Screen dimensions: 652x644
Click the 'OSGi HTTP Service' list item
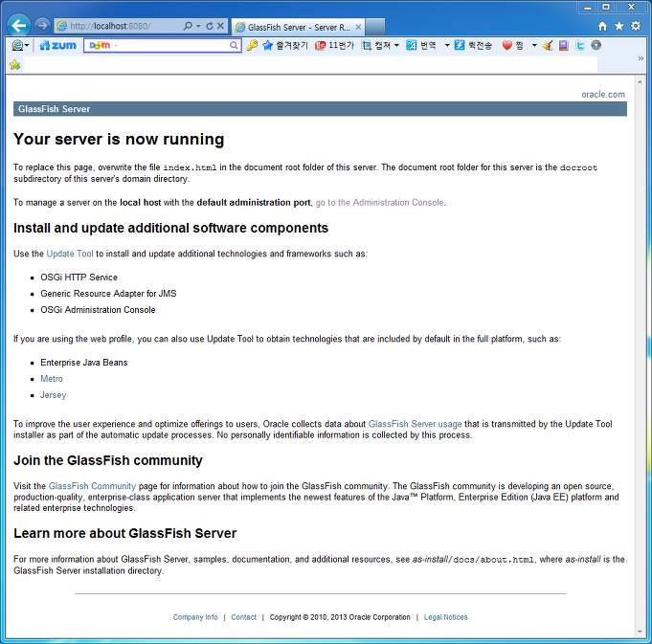[x=79, y=278]
